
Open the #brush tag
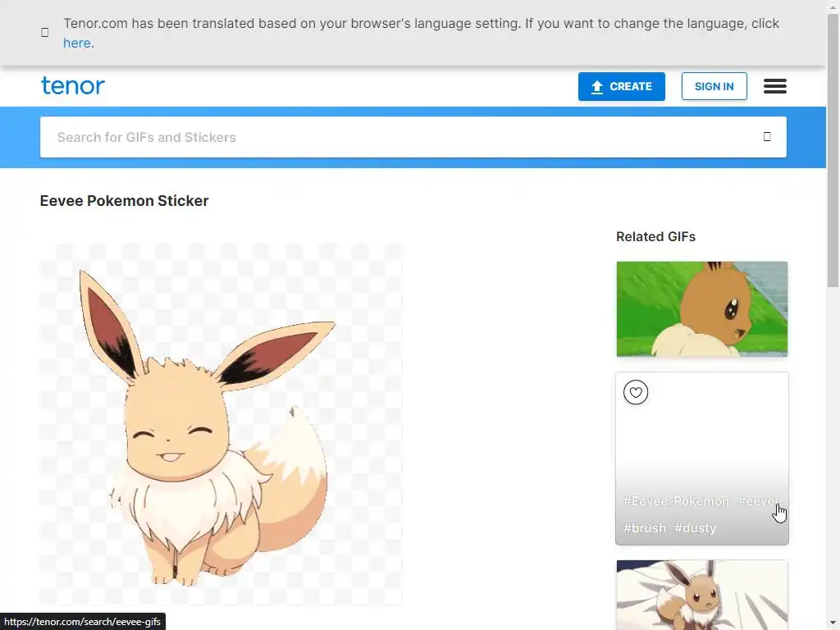(645, 528)
